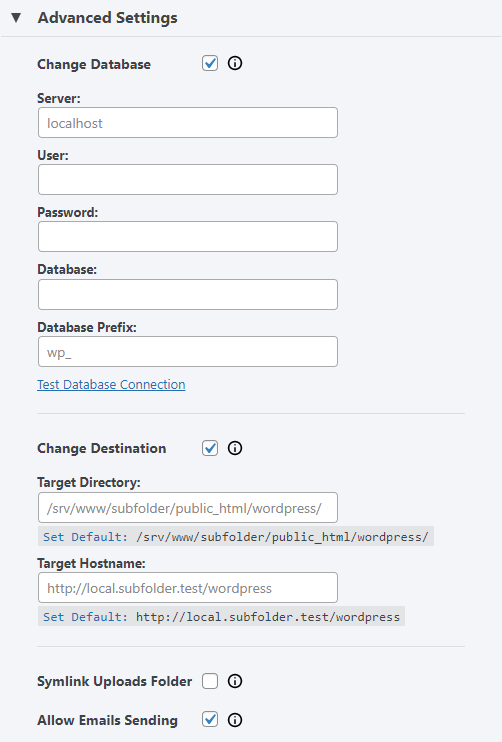Select the Password input field

[x=188, y=237]
